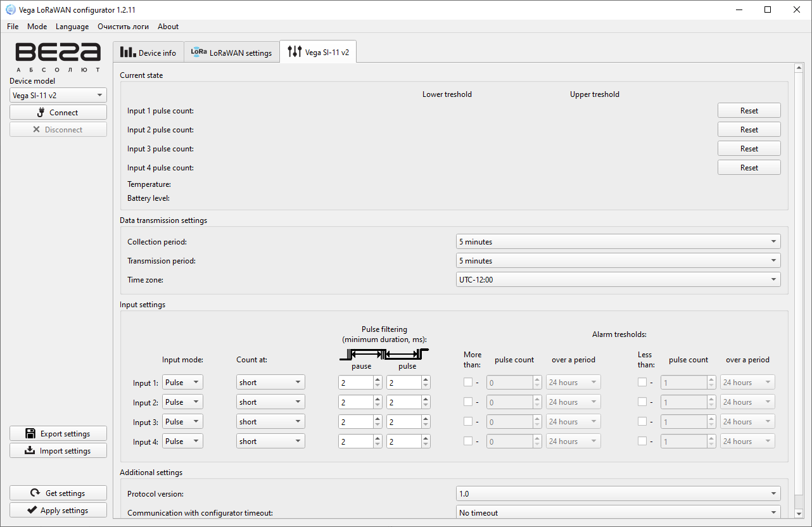Open Input 3 Count at dropdown
Image resolution: width=812 pixels, height=527 pixels.
271,422
